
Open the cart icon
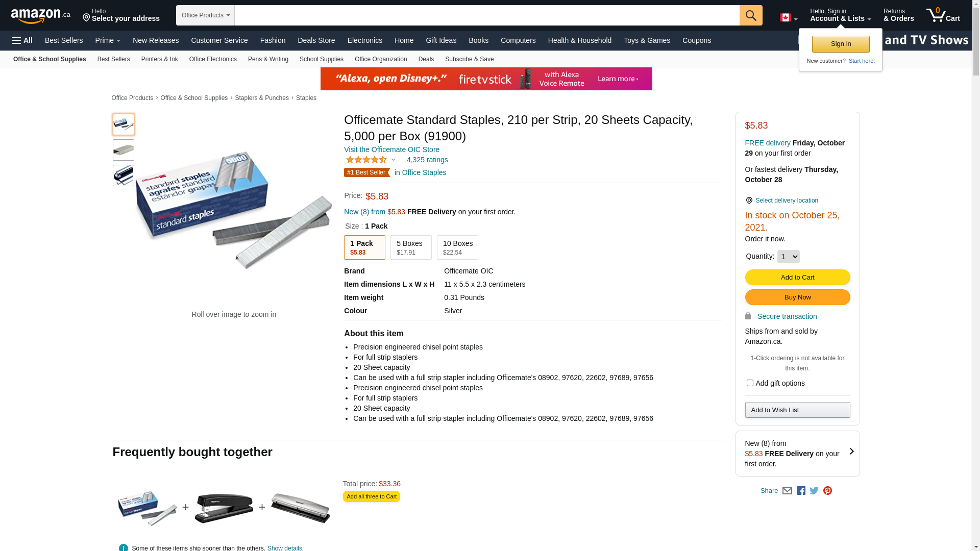coord(943,15)
